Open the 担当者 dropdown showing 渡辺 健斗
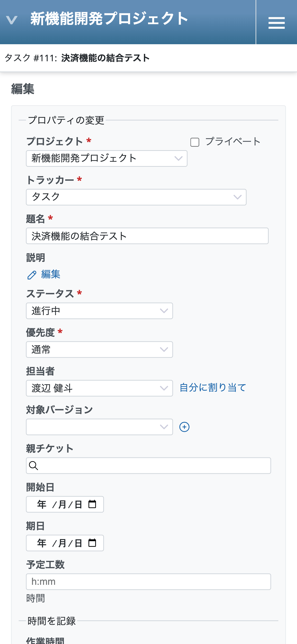 [99, 388]
